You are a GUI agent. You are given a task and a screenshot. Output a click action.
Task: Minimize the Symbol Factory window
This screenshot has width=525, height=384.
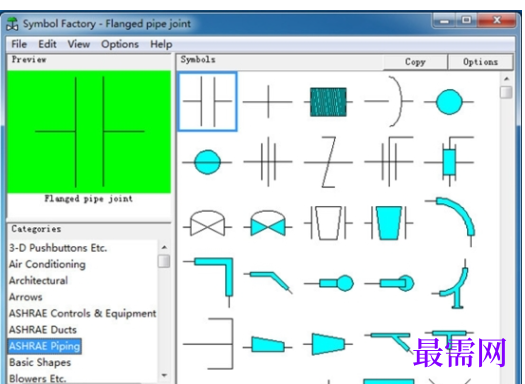(444, 21)
